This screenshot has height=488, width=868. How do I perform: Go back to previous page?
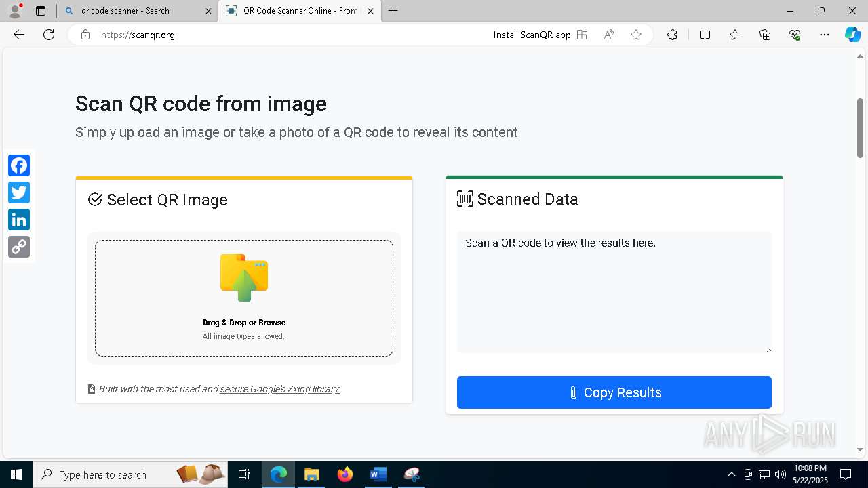click(19, 35)
